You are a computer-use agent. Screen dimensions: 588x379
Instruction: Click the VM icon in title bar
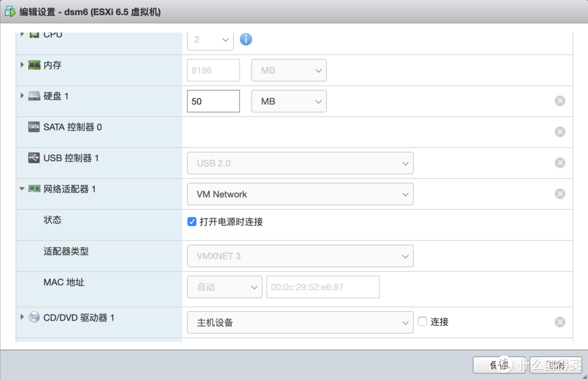pos(10,11)
